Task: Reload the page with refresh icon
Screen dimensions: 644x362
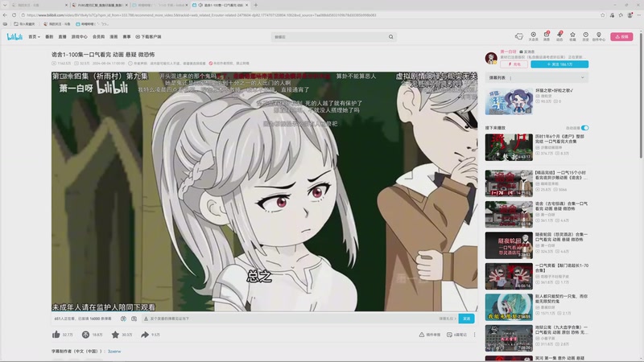Action: 14,15
